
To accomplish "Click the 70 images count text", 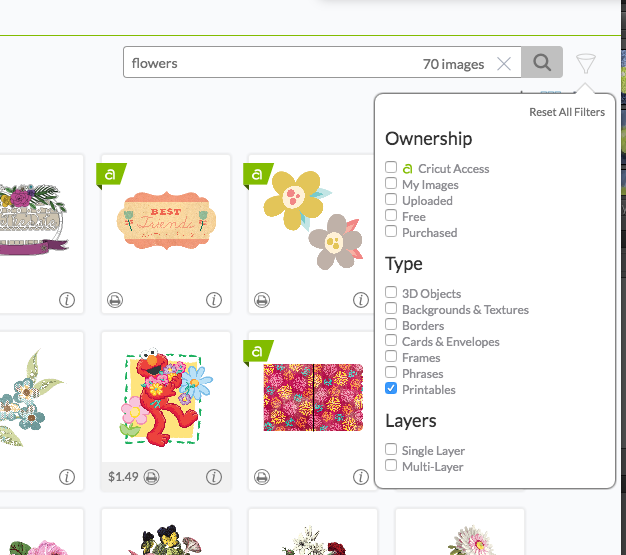I will click(454, 64).
